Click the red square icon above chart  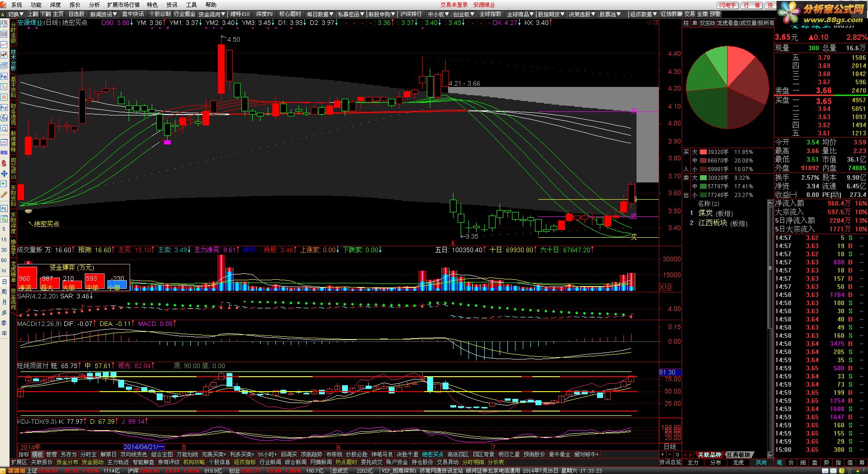coord(655,22)
